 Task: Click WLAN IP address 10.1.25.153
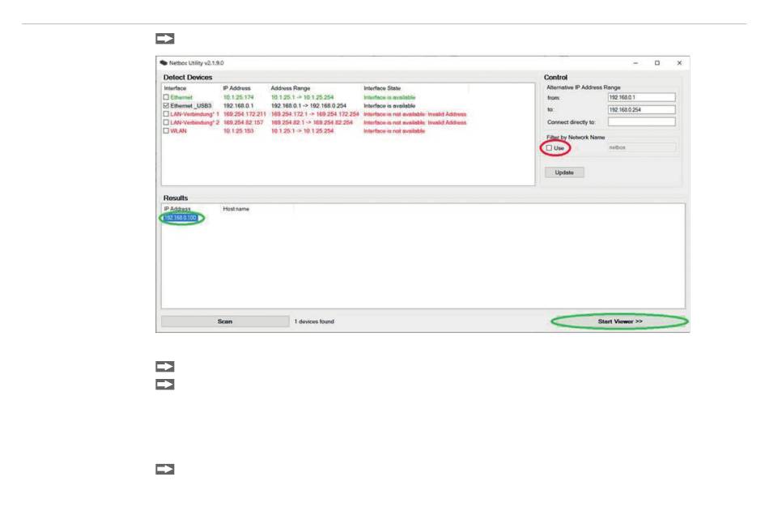pyautogui.click(x=238, y=130)
